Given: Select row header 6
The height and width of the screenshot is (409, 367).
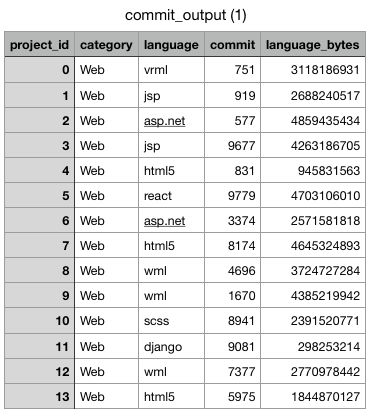Looking at the screenshot, I should tap(39, 220).
